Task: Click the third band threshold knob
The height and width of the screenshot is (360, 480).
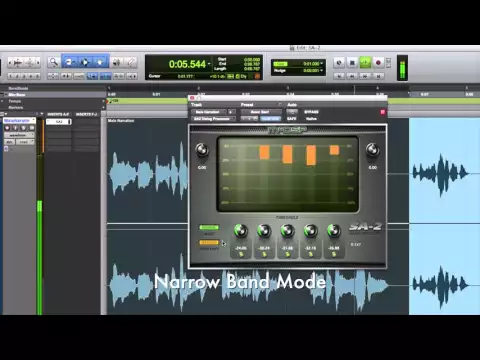Action: click(x=287, y=230)
